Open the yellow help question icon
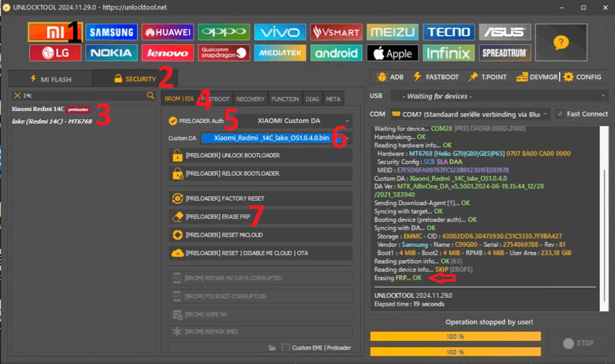 (560, 43)
